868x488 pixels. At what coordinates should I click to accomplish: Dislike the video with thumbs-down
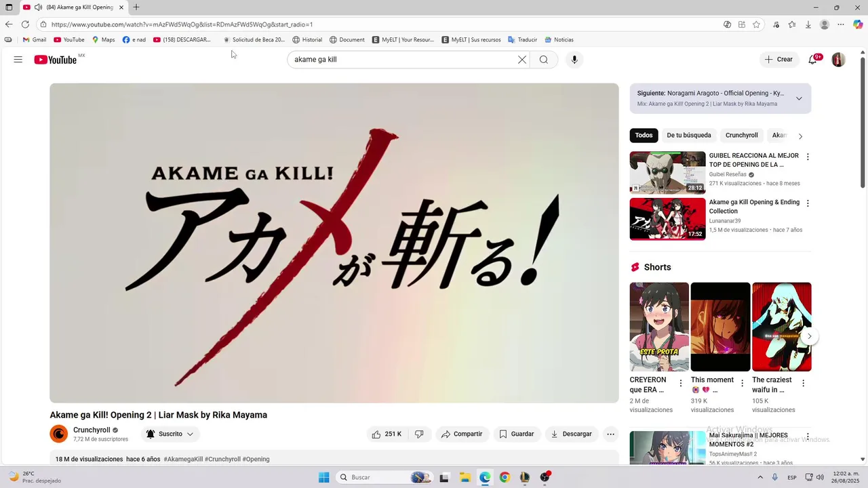419,434
